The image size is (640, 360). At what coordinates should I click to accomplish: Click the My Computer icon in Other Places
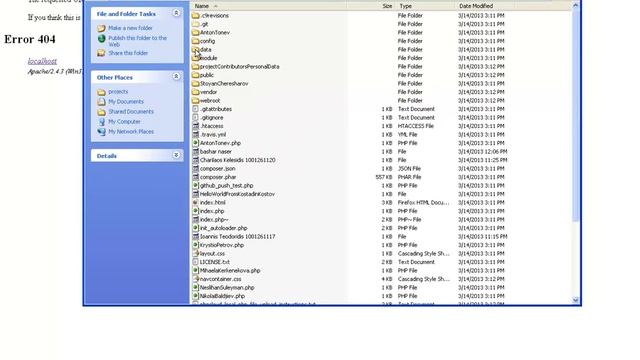101,122
